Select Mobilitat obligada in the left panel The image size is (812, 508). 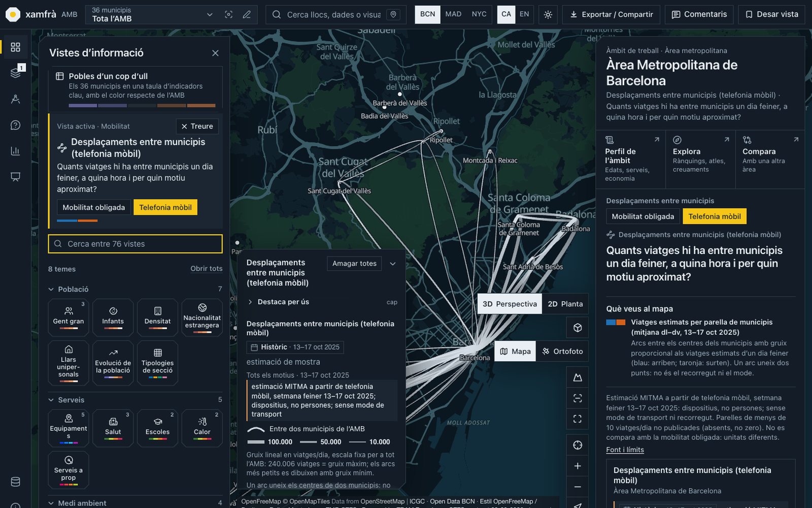pos(94,207)
